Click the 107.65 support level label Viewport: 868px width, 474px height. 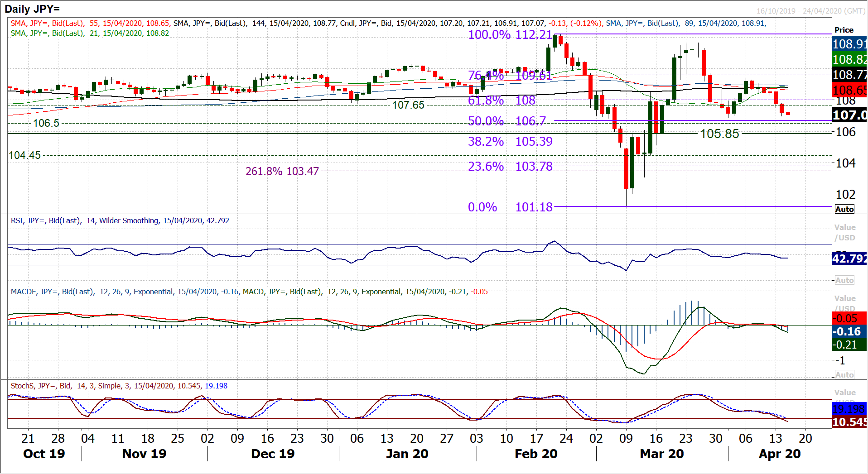pos(408,105)
